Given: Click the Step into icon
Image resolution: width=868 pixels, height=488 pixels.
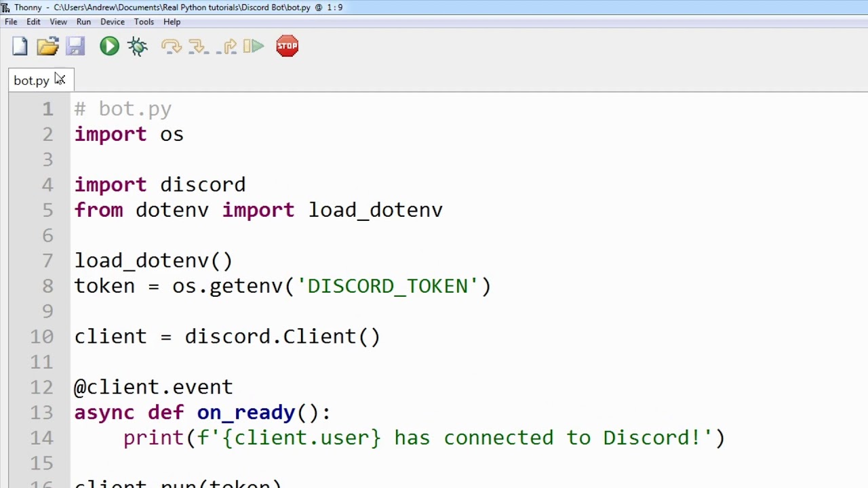Looking at the screenshot, I should (x=198, y=46).
